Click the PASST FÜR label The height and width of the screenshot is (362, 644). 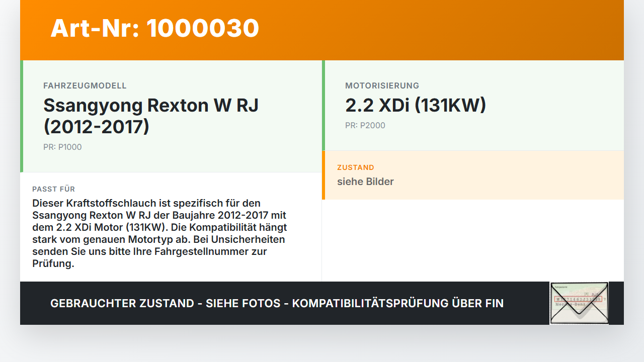(x=54, y=189)
